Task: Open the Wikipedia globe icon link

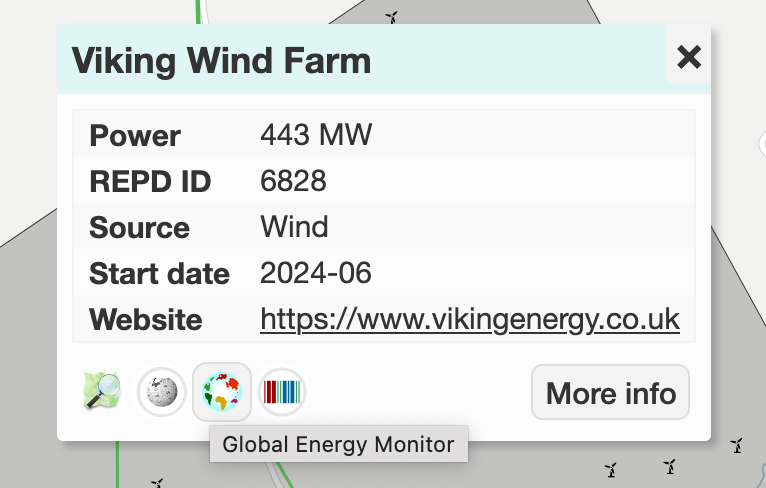Action: pyautogui.click(x=161, y=390)
